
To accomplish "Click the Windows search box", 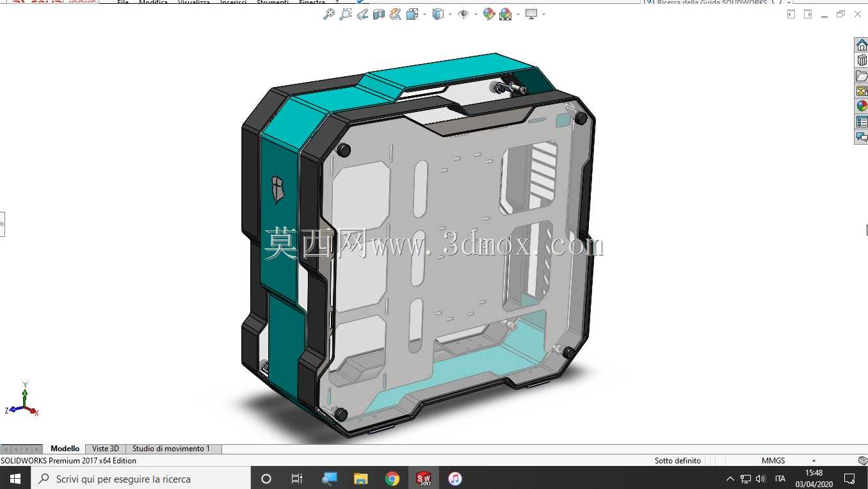I will click(x=141, y=478).
